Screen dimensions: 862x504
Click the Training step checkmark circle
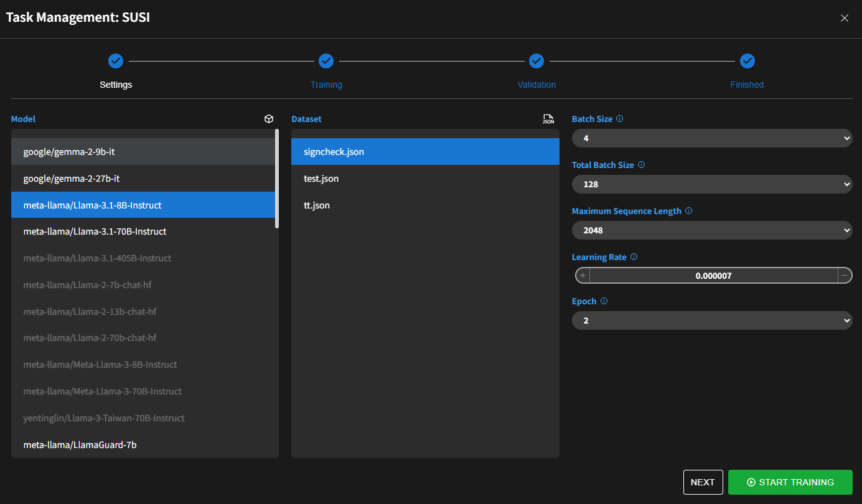(326, 61)
